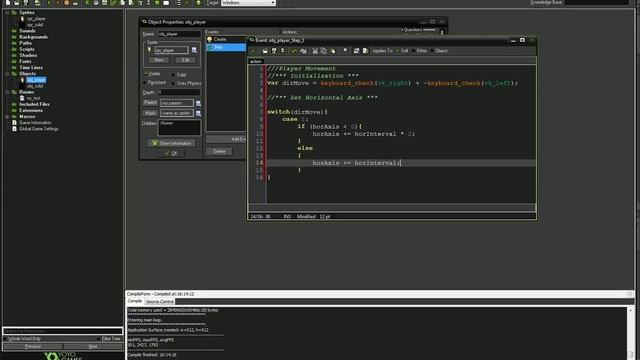Select the Object radio under Applies To
The height and width of the screenshot is (360, 640).
(x=432, y=51)
